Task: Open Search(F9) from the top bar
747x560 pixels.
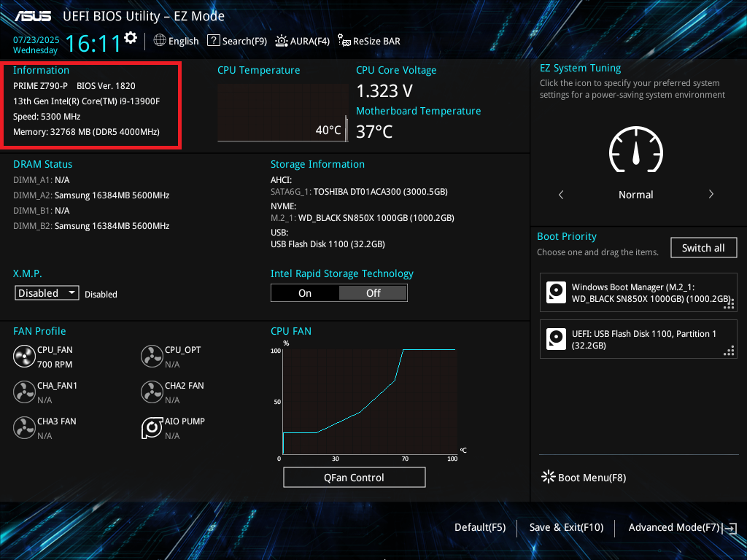Action: (x=237, y=41)
